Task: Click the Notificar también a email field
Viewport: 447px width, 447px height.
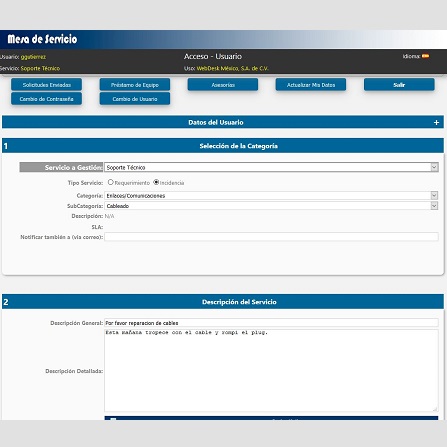Action: pyautogui.click(x=271, y=237)
